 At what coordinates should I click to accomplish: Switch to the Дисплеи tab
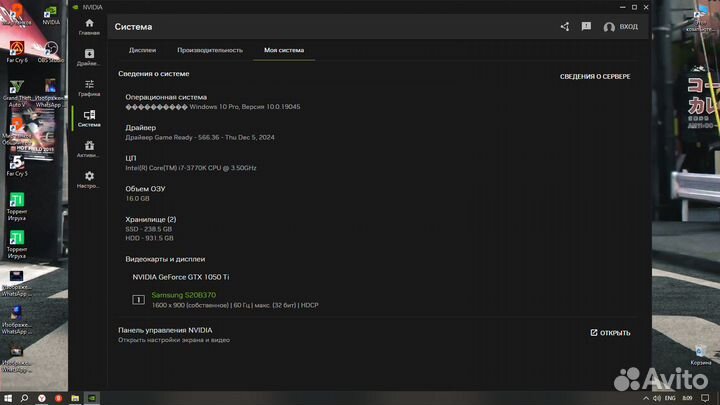click(x=142, y=50)
